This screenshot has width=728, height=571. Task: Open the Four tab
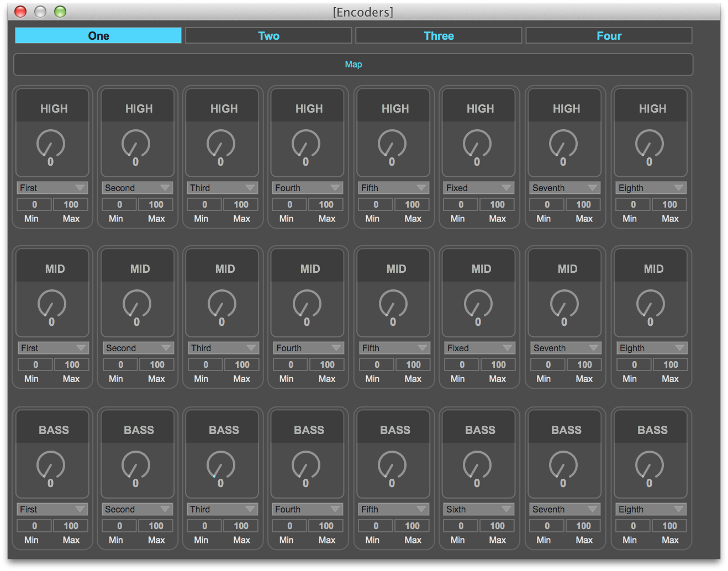(609, 36)
